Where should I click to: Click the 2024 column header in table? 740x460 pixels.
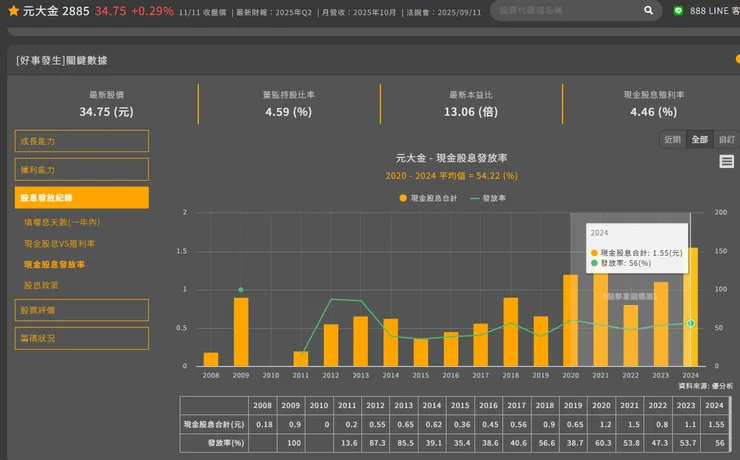tap(714, 405)
